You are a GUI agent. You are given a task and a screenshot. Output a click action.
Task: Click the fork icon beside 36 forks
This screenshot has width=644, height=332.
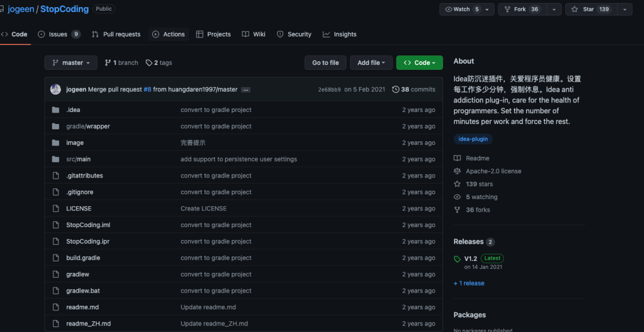tap(457, 210)
